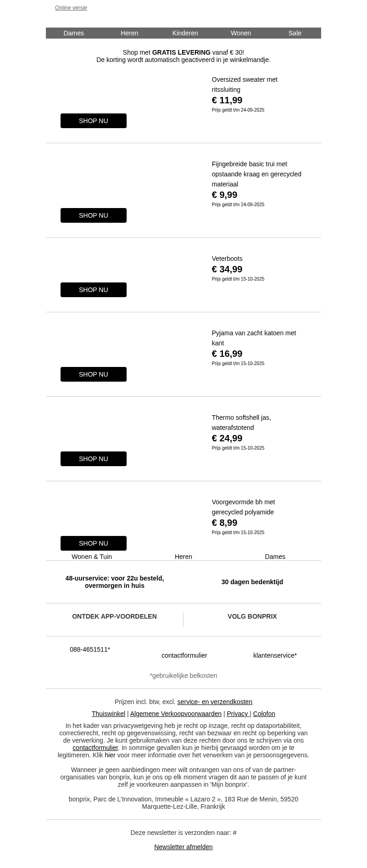Image resolution: width=367 pixels, height=868 pixels.
Task: Select Kinderen in the gray navigation bar
Action: [185, 33]
